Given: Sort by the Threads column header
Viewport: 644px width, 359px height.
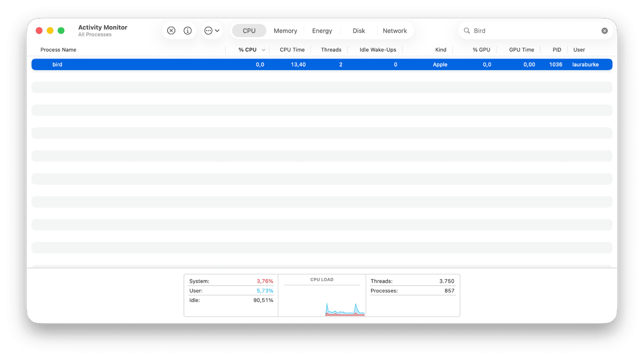Looking at the screenshot, I should 331,50.
